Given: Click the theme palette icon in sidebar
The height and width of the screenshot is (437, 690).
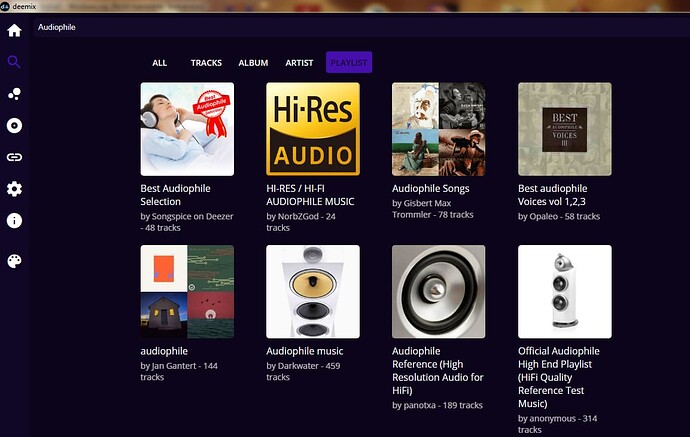Looking at the screenshot, I should 14,261.
